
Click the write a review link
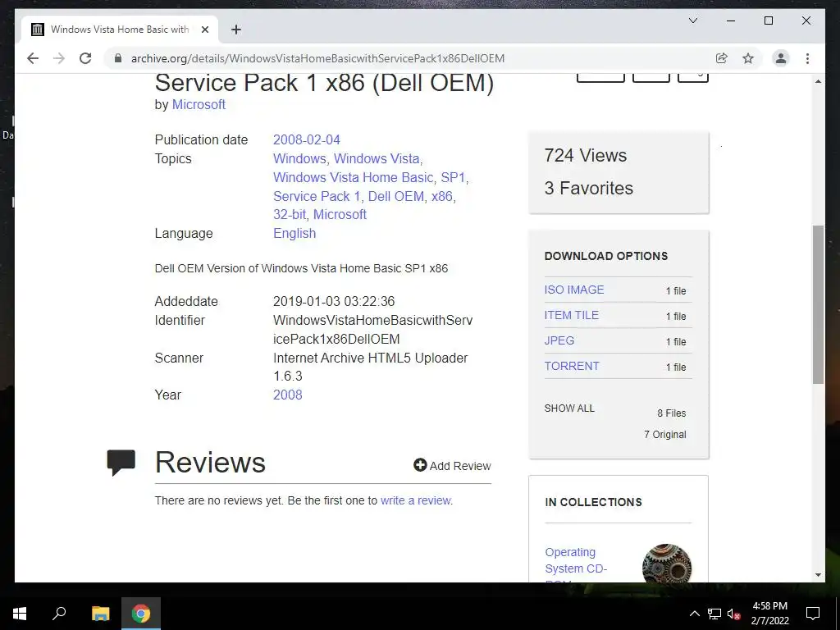point(415,500)
